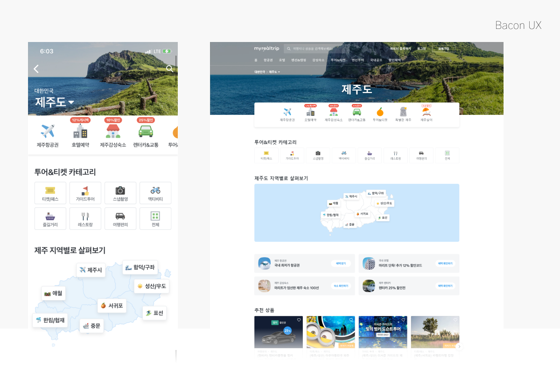Click 혜택 받기 on 국내 최저가 항공권 banner

(341, 264)
